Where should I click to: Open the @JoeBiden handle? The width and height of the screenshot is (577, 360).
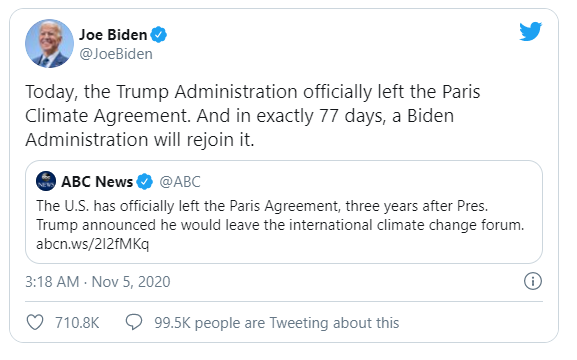pyautogui.click(x=116, y=54)
